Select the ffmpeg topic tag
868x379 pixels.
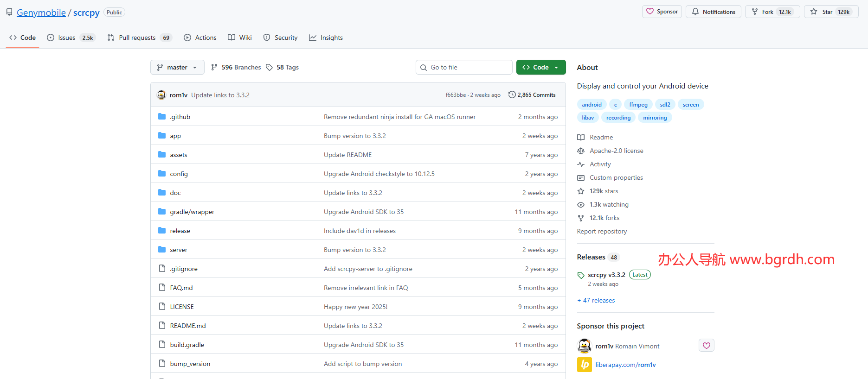click(x=638, y=105)
